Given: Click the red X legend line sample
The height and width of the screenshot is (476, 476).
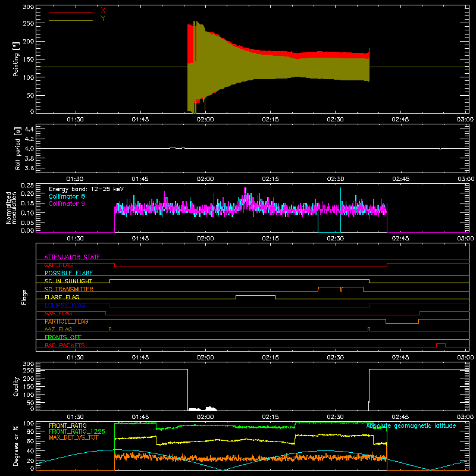Looking at the screenshot, I should [71, 12].
